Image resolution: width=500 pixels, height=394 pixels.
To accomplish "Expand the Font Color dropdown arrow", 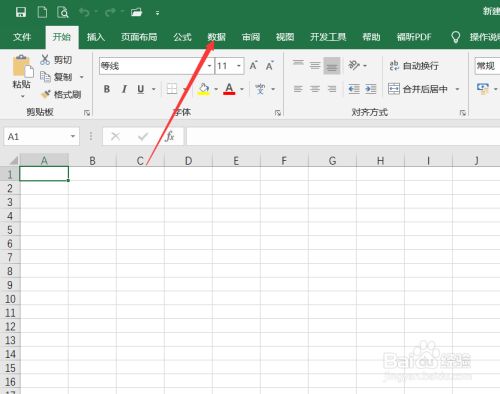I will click(x=242, y=89).
